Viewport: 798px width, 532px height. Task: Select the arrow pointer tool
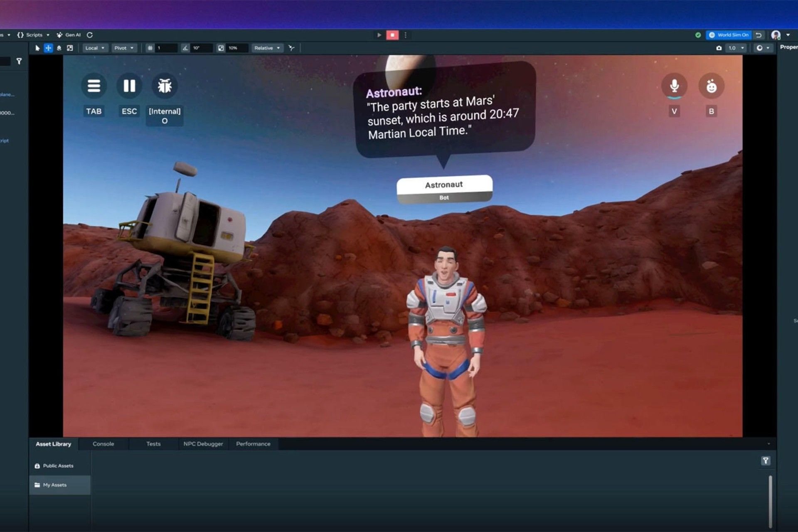37,48
